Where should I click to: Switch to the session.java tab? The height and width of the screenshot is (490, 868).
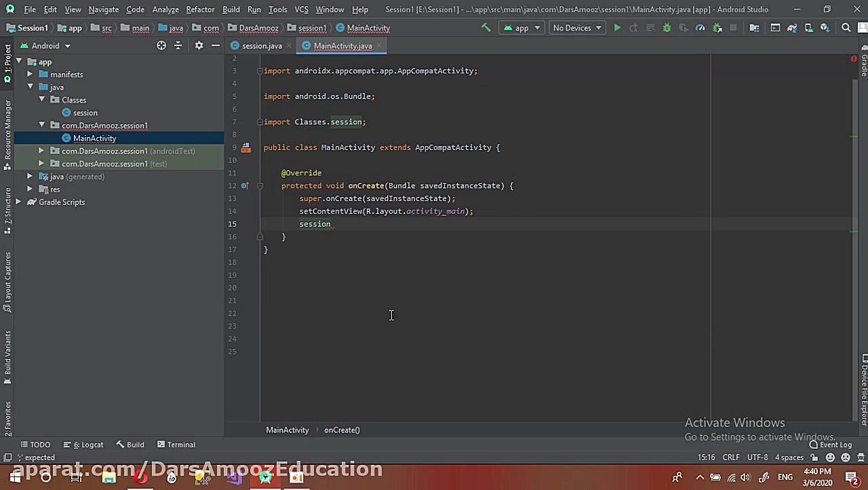tap(261, 45)
